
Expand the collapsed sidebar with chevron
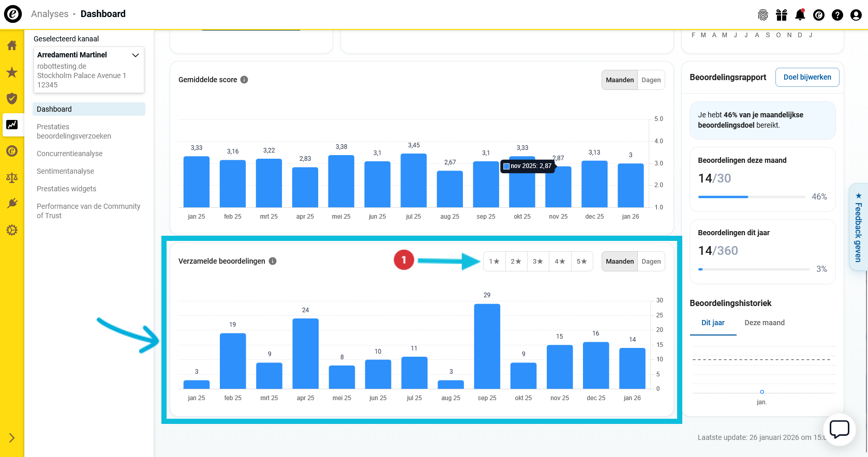[12, 438]
